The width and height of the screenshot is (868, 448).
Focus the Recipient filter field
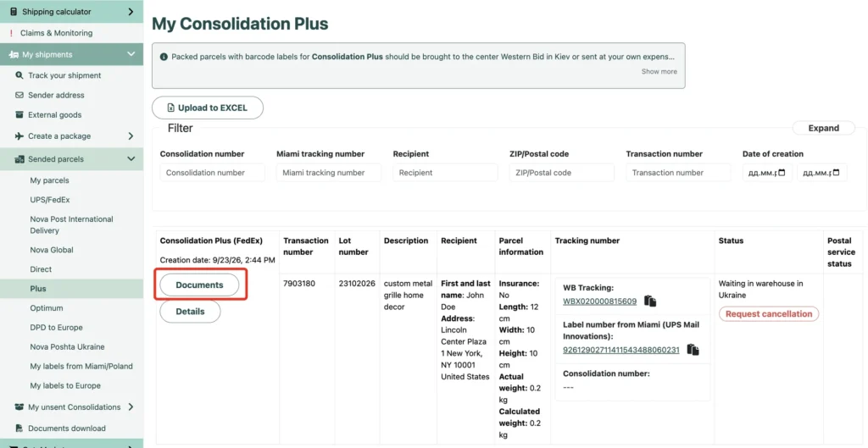coord(446,173)
